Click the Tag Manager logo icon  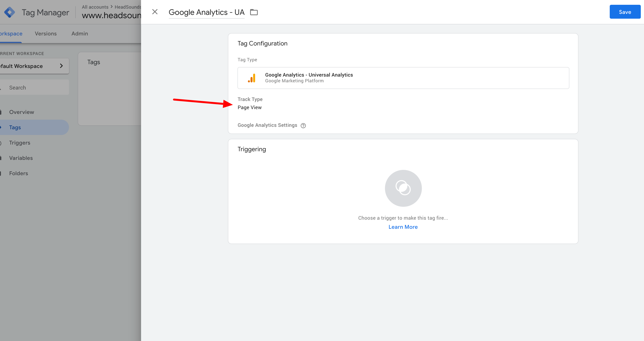coord(10,12)
